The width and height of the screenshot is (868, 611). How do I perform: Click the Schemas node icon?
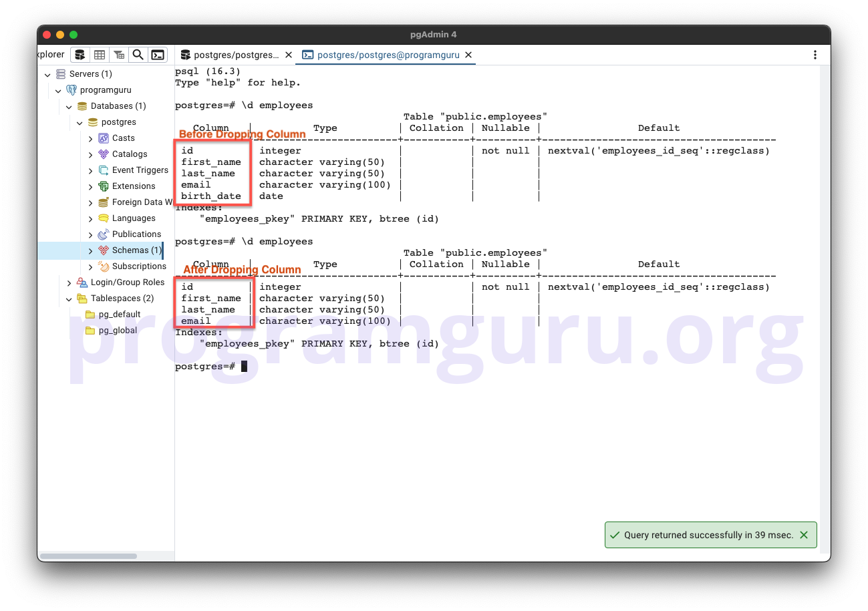(x=104, y=250)
